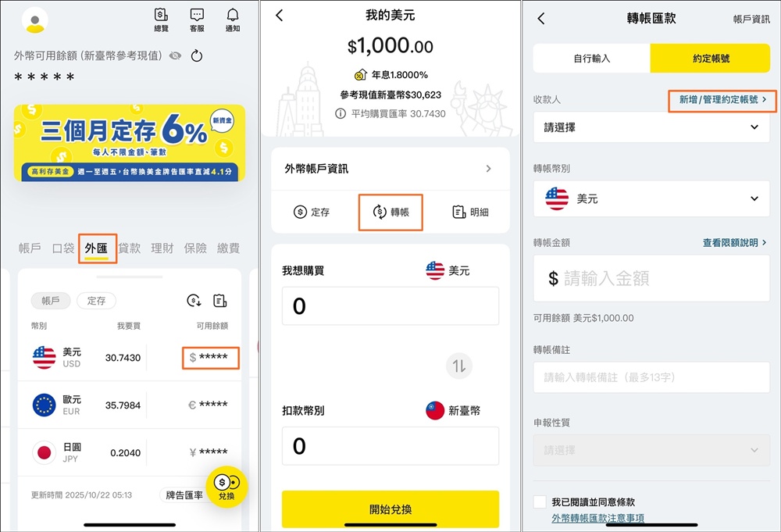Open the 總覽 overview icon
This screenshot has width=781, height=532.
point(162,20)
